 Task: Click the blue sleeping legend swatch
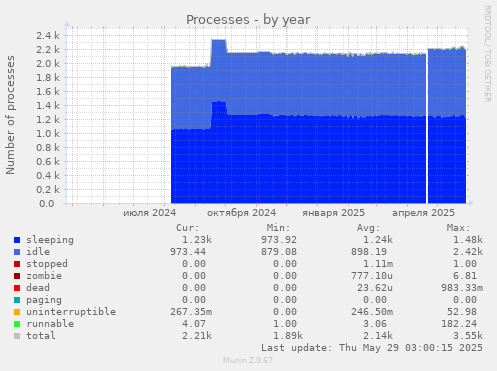[x=17, y=240]
